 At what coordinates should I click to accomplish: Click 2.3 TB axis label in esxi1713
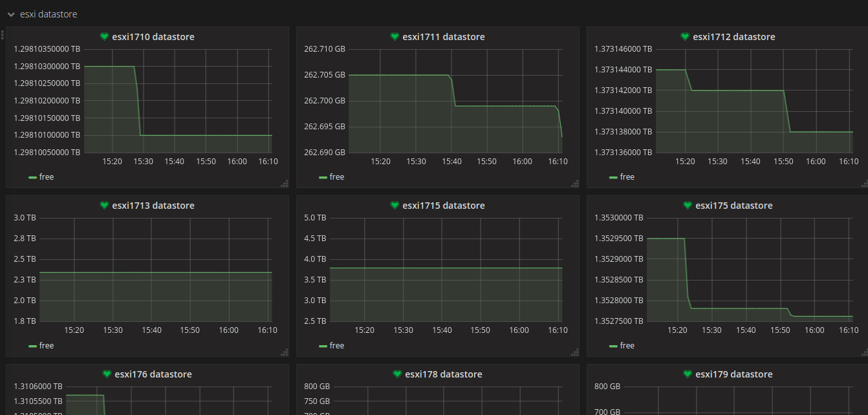(x=25, y=279)
